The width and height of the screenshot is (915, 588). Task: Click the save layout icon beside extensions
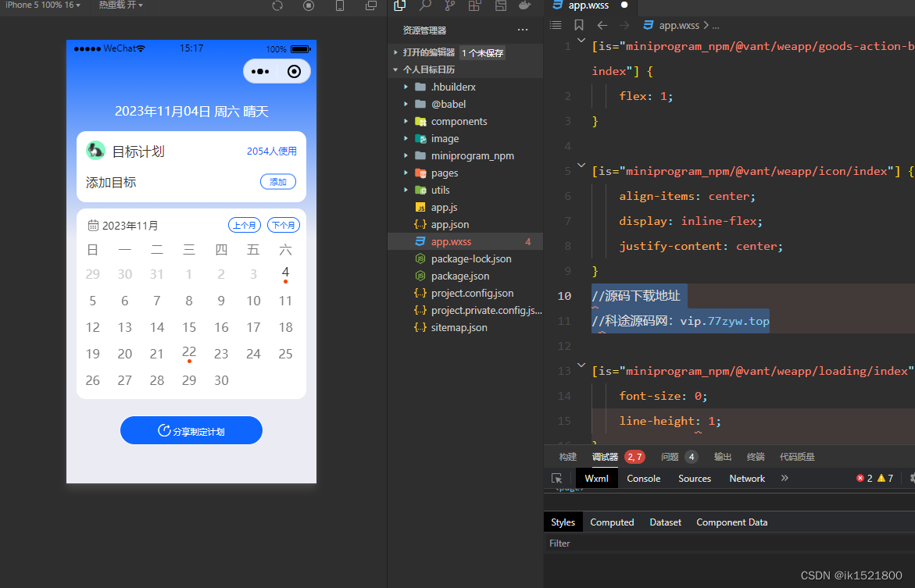pos(500,5)
